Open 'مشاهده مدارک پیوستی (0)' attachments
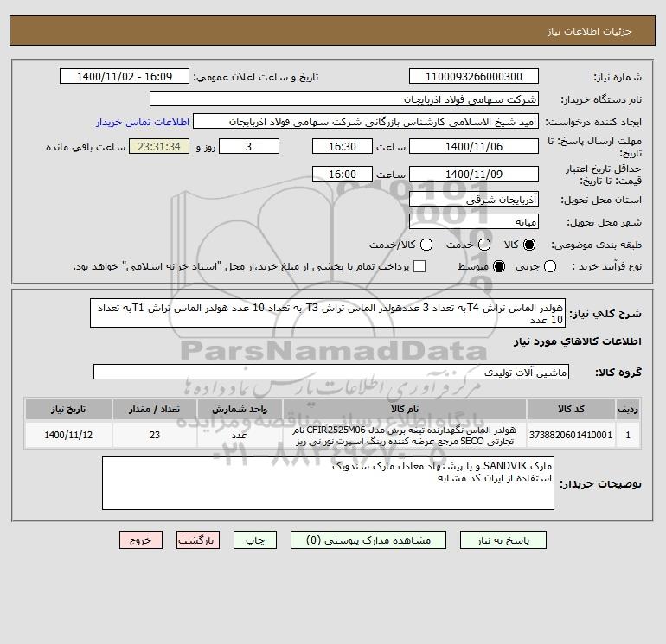666x644 pixels. (368, 540)
